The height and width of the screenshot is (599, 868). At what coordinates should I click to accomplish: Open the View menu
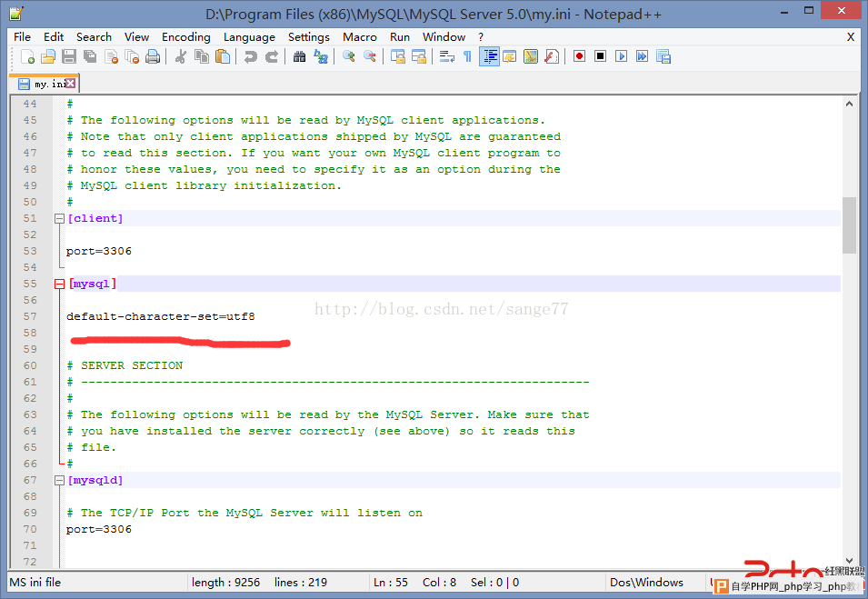pyautogui.click(x=136, y=37)
